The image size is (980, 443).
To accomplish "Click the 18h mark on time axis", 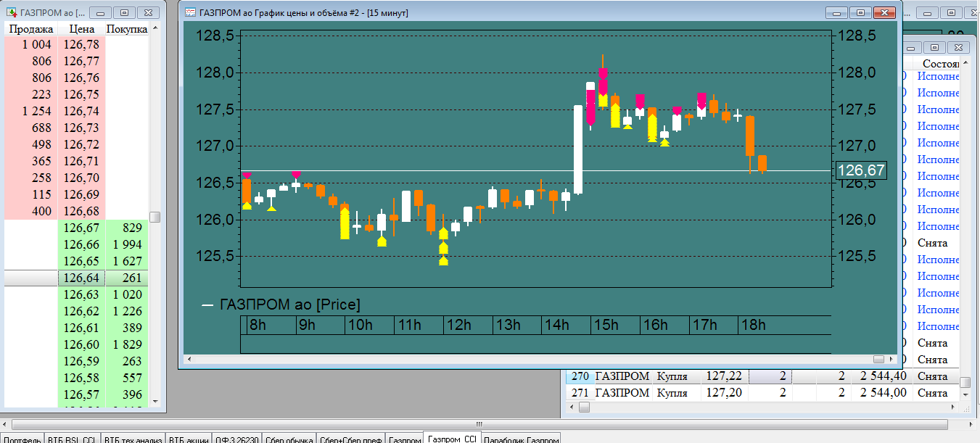I will 752,325.
